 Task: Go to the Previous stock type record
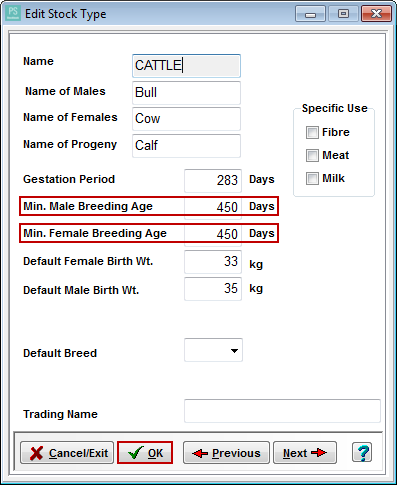click(226, 453)
